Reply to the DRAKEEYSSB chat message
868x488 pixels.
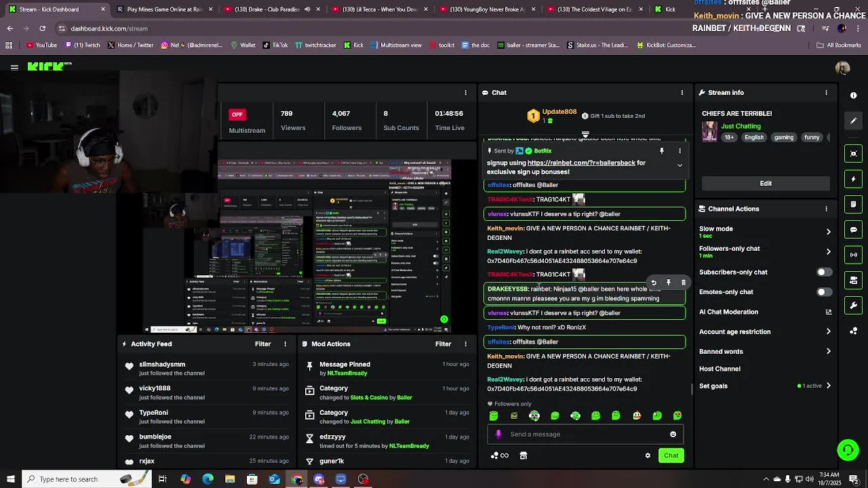click(654, 283)
